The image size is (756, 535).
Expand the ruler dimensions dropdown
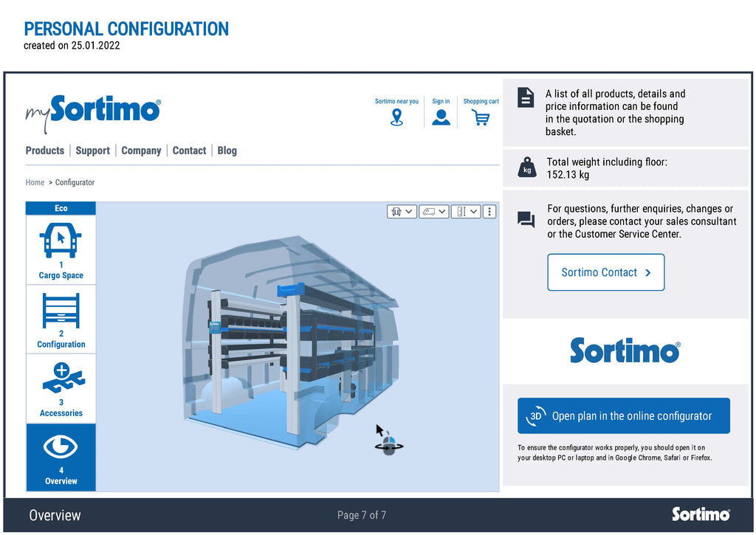pos(467,211)
